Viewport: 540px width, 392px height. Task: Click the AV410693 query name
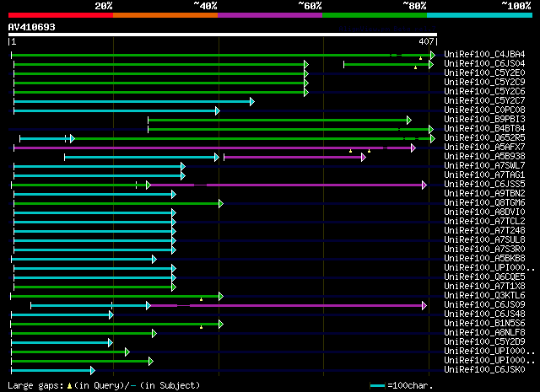coord(32,27)
